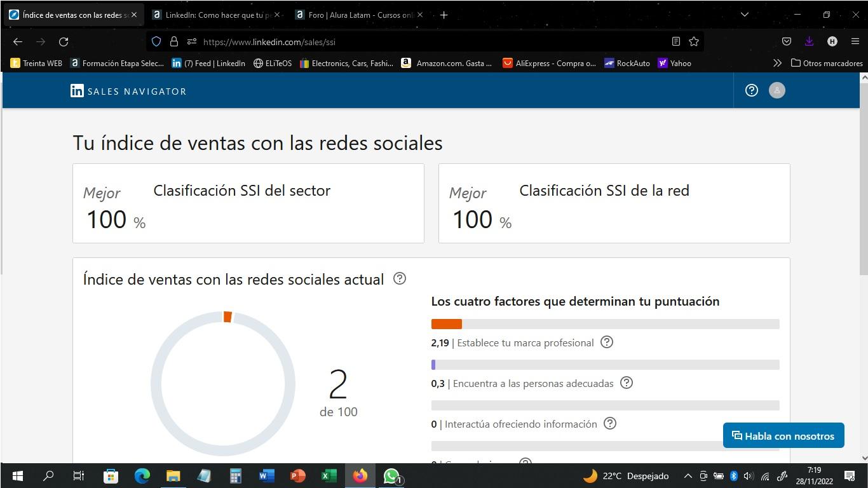Screen dimensions: 868x488
Task: Open the Firefox account H icon
Action: pos(832,41)
